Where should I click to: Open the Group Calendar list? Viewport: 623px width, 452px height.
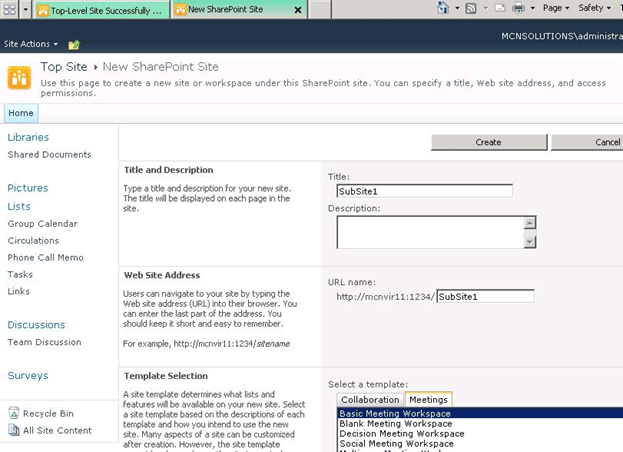(43, 224)
